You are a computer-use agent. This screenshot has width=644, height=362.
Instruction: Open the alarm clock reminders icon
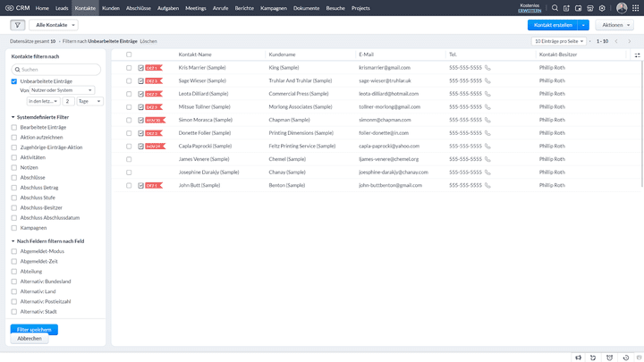coord(608,357)
